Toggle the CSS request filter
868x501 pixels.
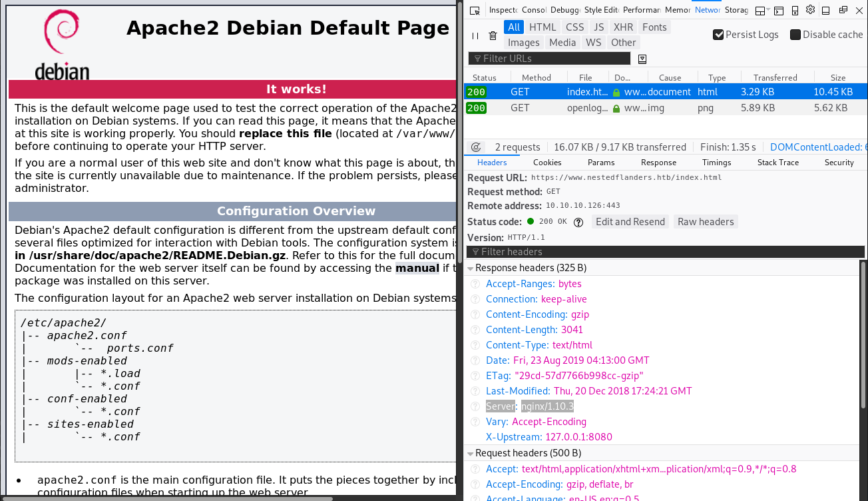tap(575, 27)
